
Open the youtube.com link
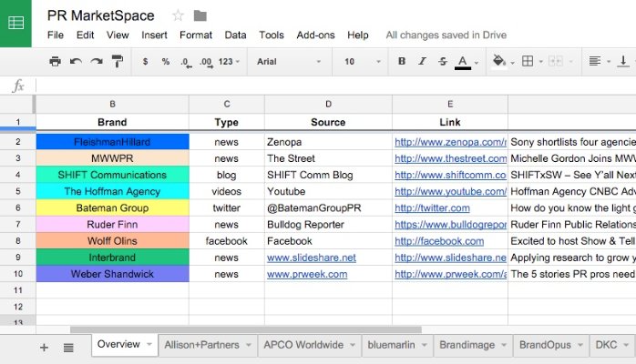coord(451,191)
